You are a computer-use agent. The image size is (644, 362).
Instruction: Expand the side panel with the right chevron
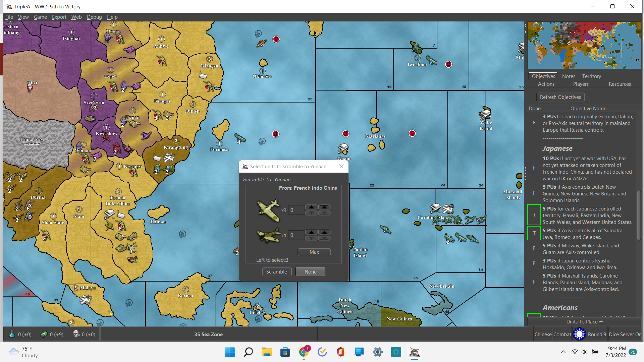(525, 32)
